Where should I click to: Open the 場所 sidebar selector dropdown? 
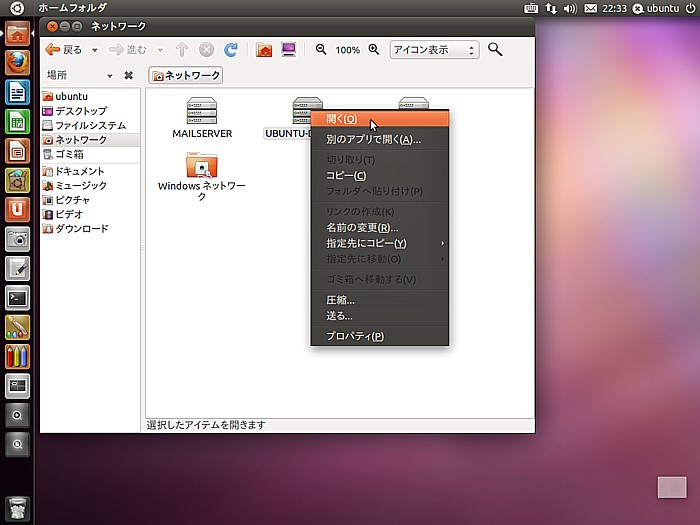(x=80, y=75)
